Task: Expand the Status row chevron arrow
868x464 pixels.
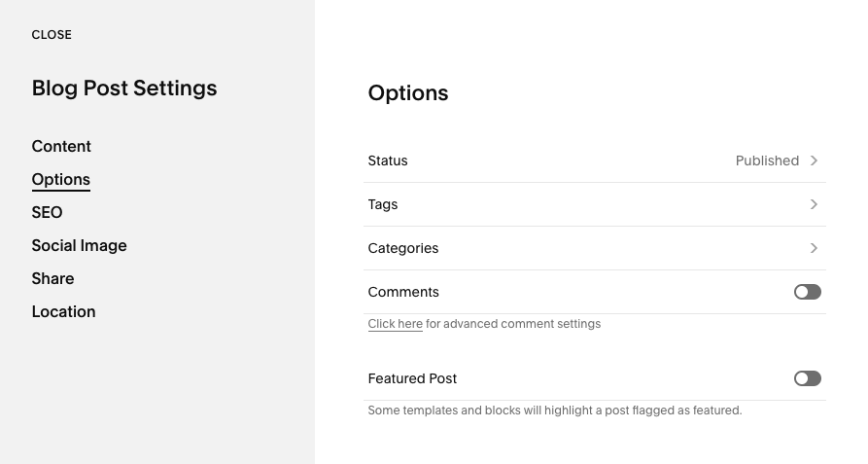Action: pos(814,161)
